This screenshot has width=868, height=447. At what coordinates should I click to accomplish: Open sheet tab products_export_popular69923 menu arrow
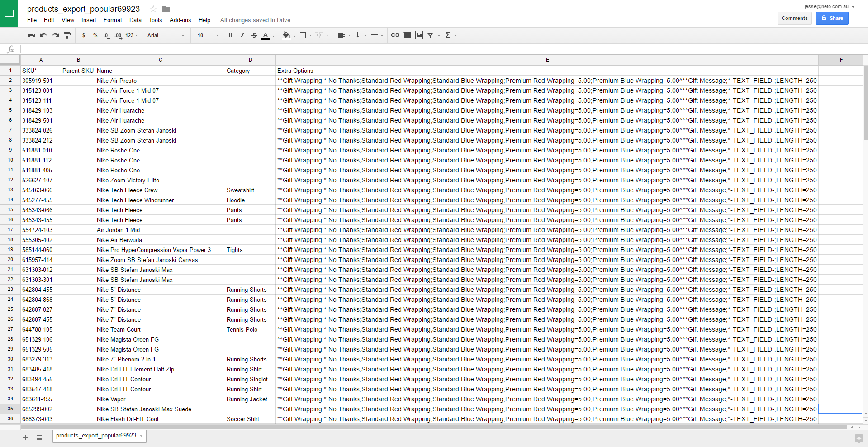(142, 436)
